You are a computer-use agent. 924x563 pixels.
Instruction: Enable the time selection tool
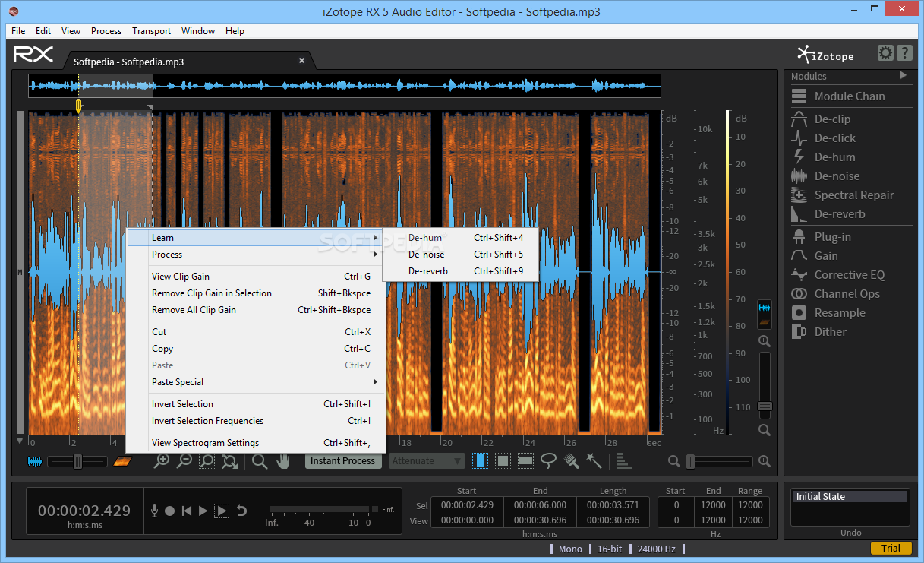480,460
